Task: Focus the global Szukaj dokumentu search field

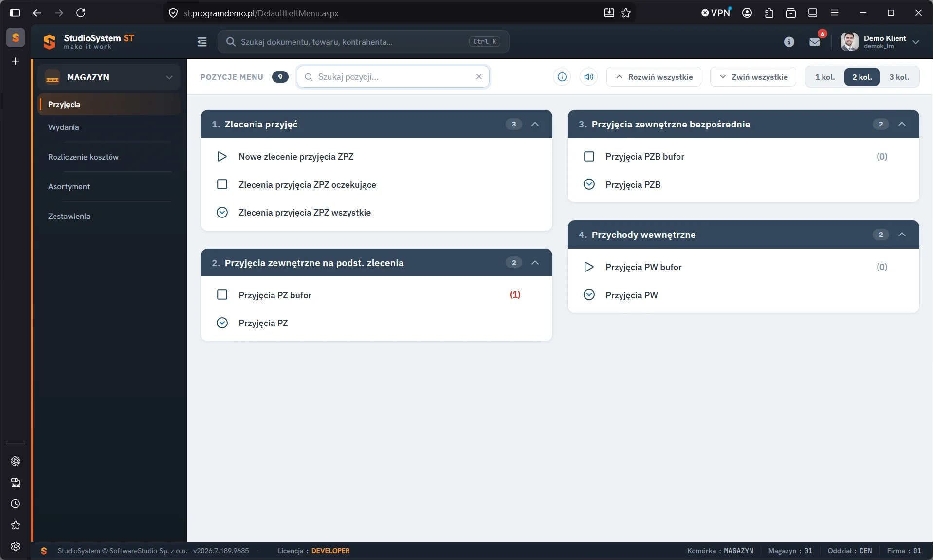Action: click(x=364, y=42)
